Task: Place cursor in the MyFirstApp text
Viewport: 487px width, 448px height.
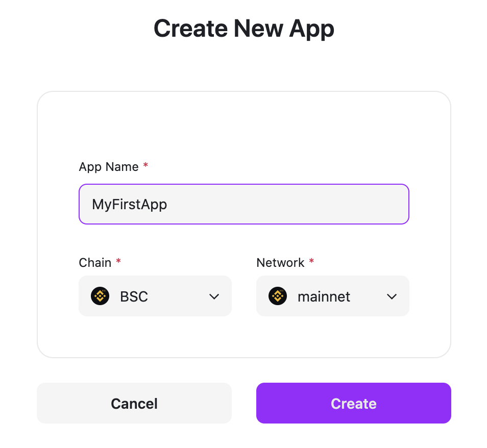Action: pyautogui.click(x=130, y=205)
